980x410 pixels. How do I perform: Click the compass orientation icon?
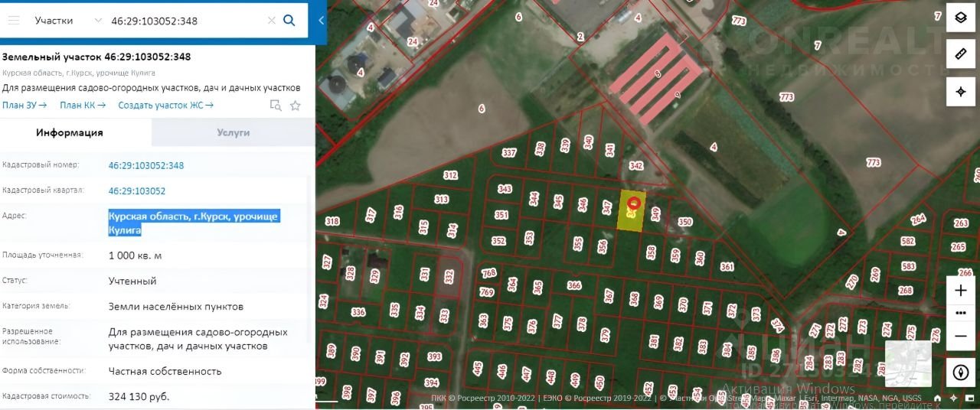(961, 373)
